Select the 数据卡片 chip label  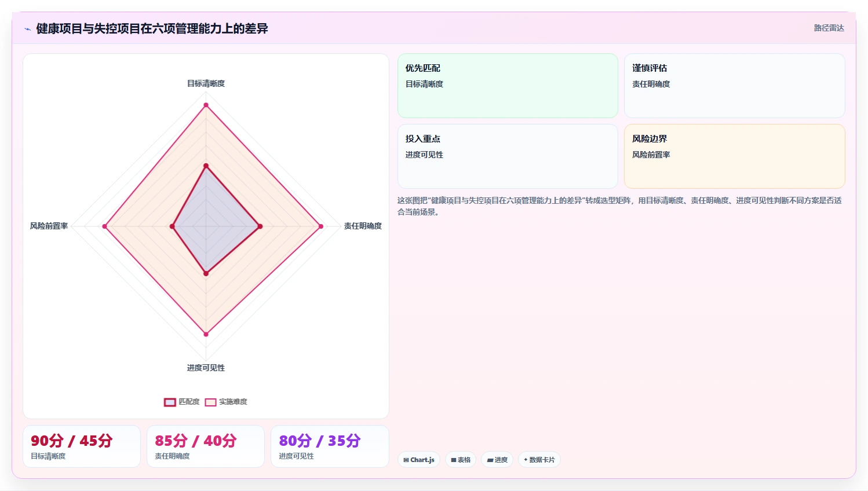(542, 460)
